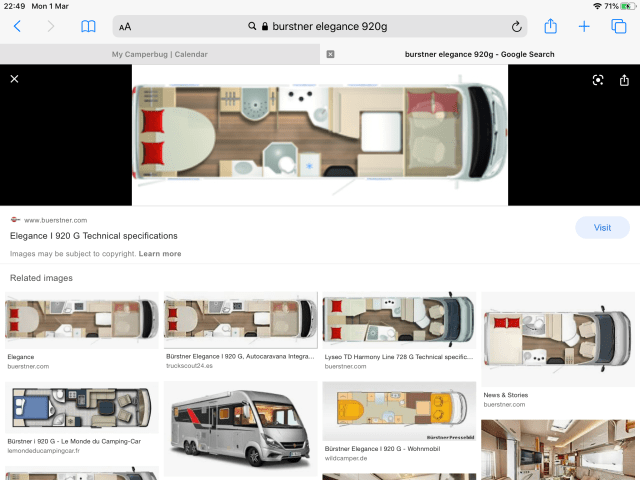This screenshot has height=480, width=640.
Task: Open the wildcamper.de yellow floor plan thumbnail
Action: 399,411
